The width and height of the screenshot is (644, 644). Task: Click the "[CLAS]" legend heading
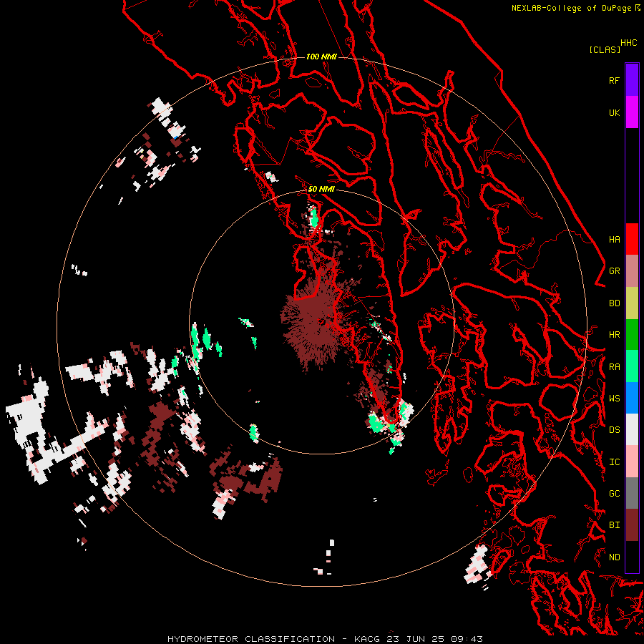point(605,49)
